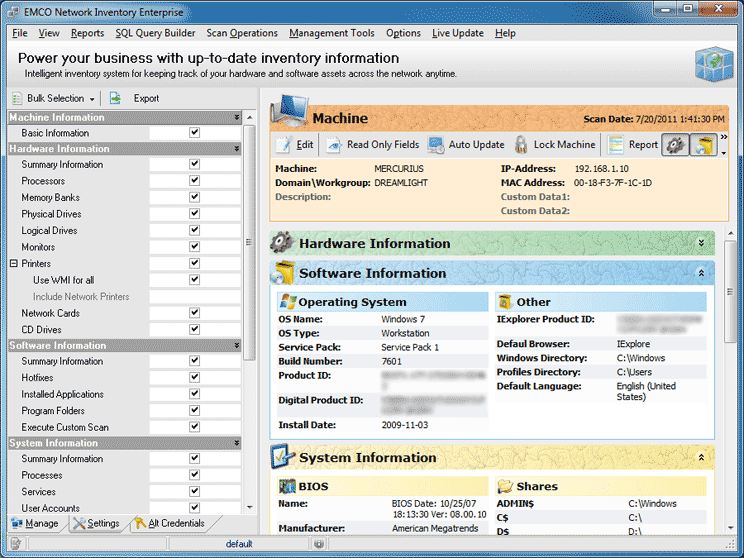Click the Lock Machine padlock icon

(521, 145)
